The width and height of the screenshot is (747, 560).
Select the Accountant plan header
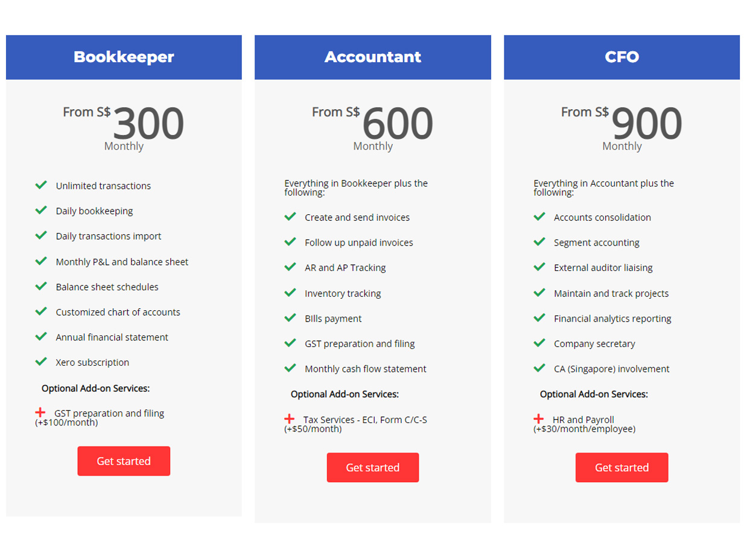(373, 57)
